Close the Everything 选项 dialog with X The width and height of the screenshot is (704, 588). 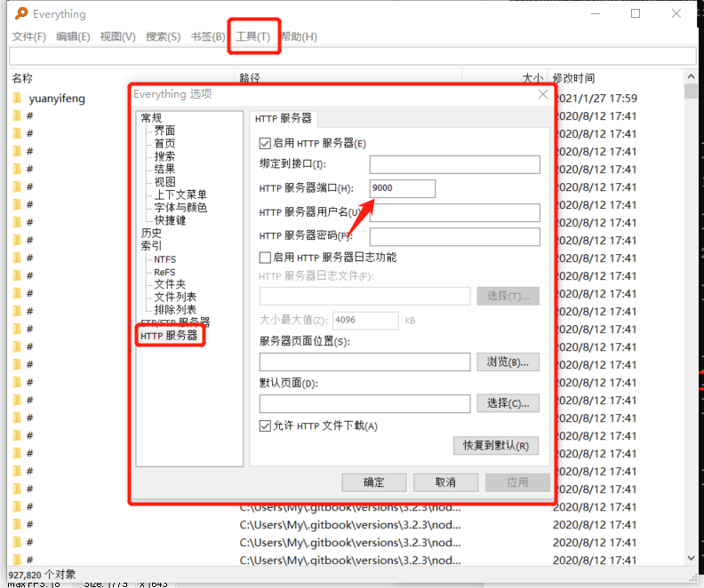542,94
